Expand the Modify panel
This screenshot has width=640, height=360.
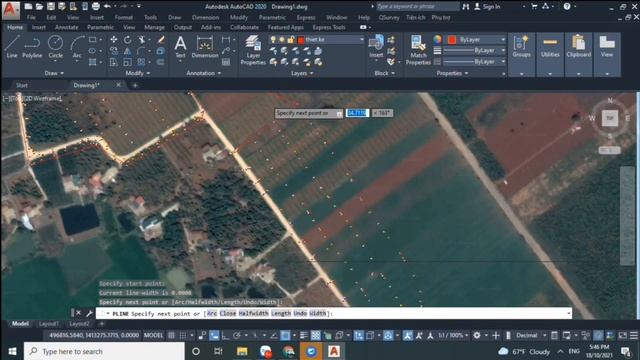138,73
